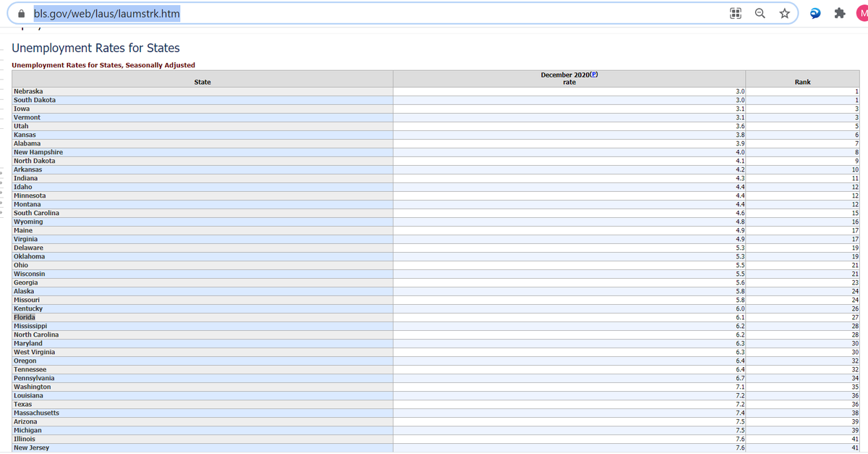The width and height of the screenshot is (868, 454).
Task: Open the blue chat extension icon
Action: 815,13
